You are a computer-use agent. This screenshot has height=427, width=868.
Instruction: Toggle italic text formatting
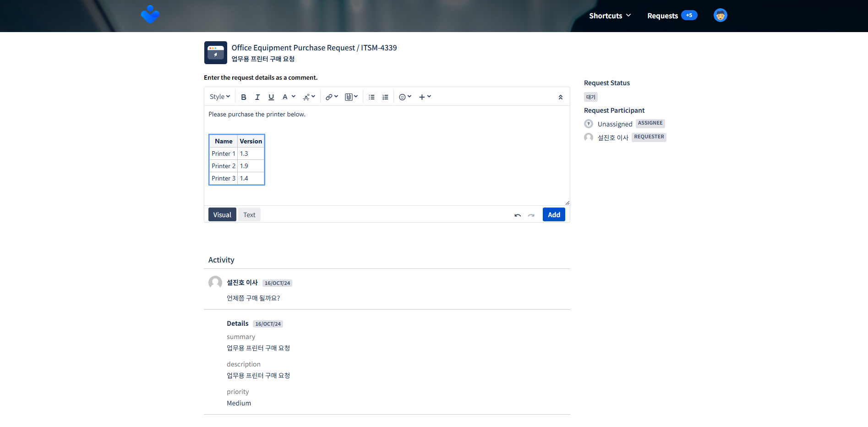pos(257,97)
